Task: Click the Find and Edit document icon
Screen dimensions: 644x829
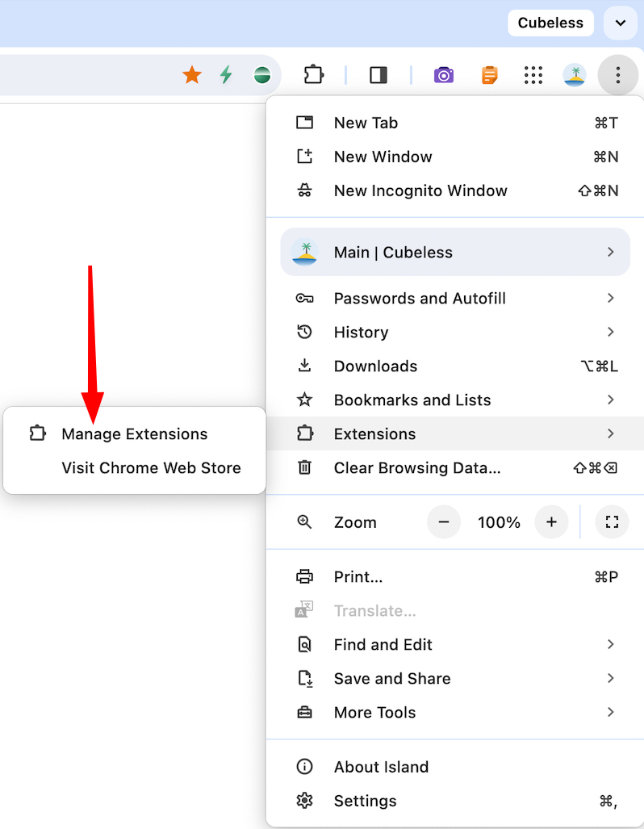Action: 304,644
